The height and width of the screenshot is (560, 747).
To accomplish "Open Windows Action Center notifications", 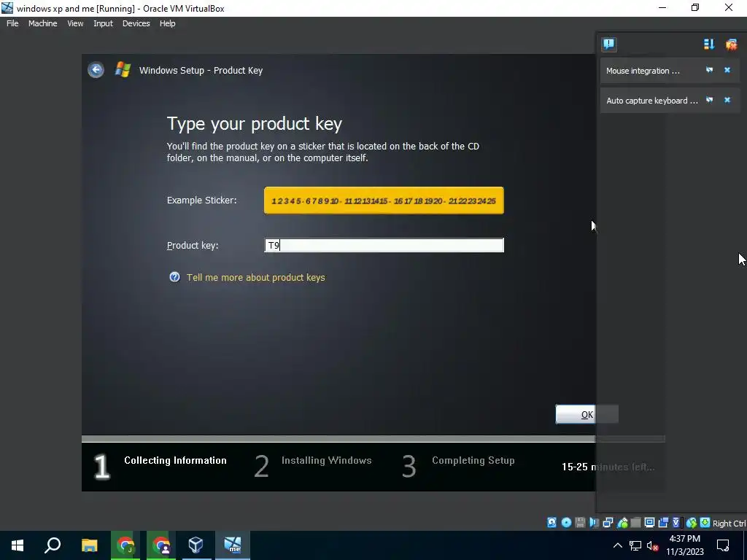I will tap(723, 545).
